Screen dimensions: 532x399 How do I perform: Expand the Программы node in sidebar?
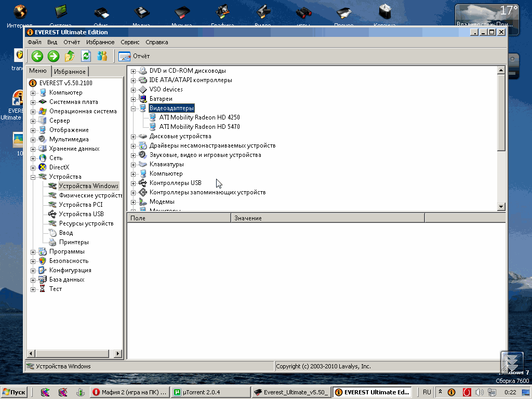tap(33, 252)
